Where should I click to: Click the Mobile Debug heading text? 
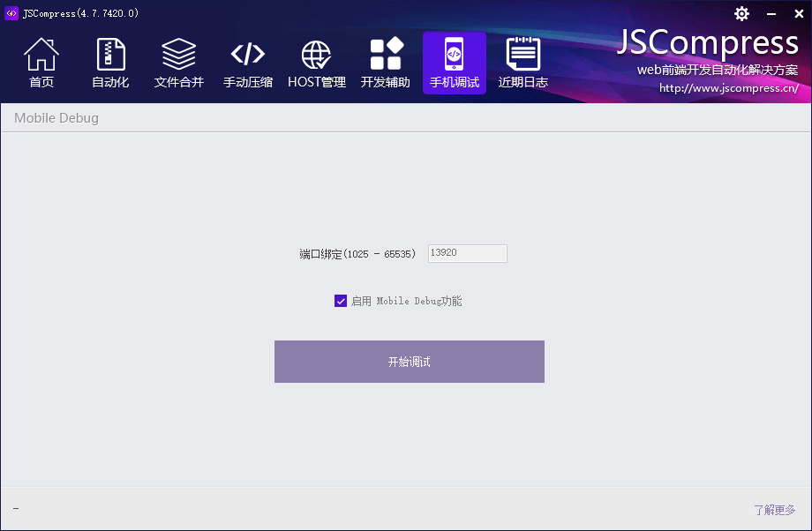56,118
